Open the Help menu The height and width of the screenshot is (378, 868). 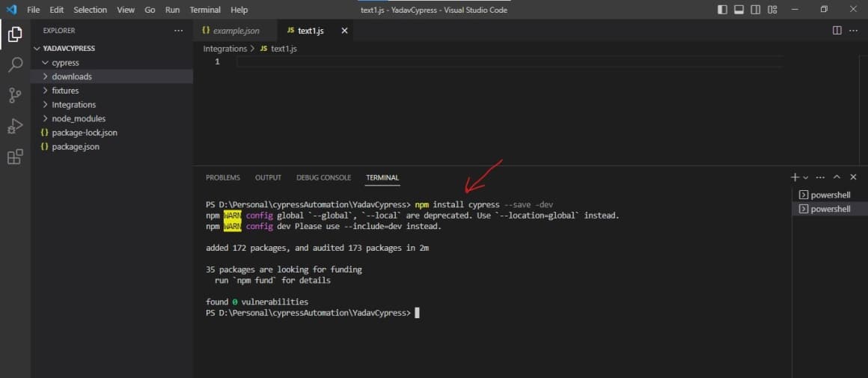239,10
